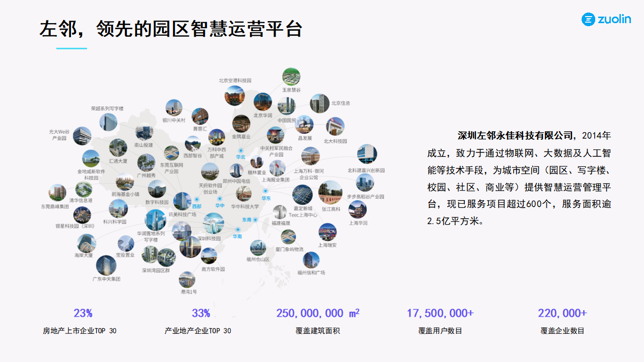The image size is (644, 362).
Task: Select the 华南 region node dot
Action: [238, 230]
